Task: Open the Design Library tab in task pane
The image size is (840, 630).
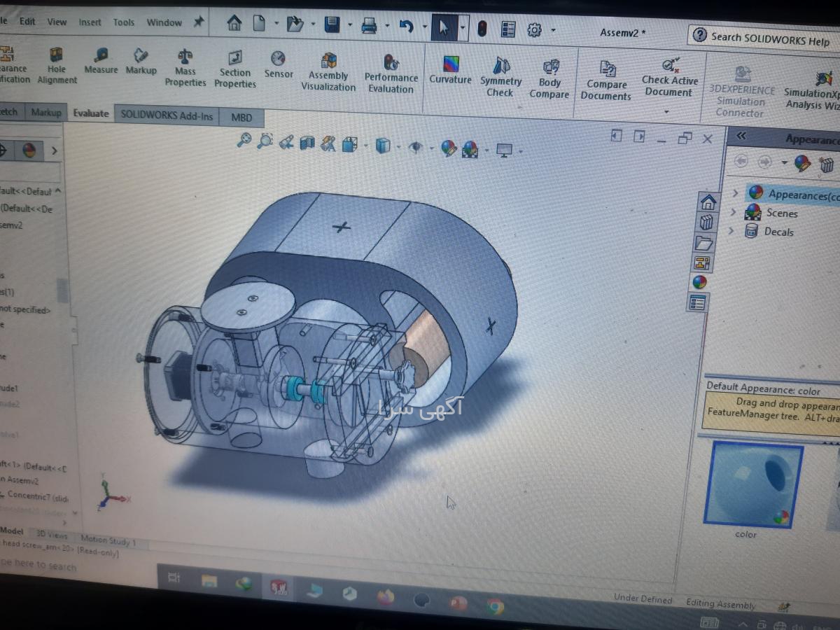Action: coord(706,223)
